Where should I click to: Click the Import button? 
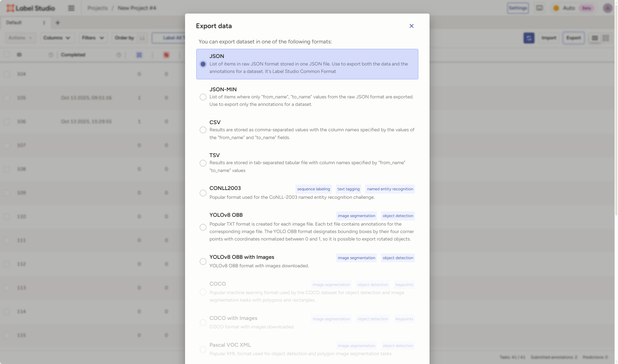pyautogui.click(x=549, y=38)
